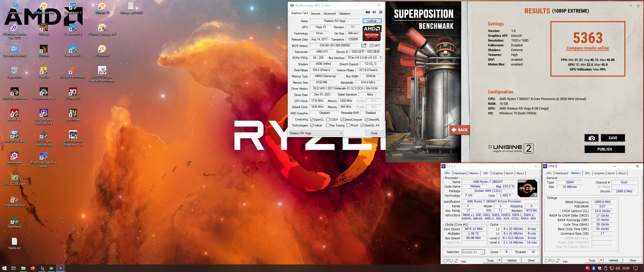The width and height of the screenshot is (644, 272).
Task: Open File Explorer from the taskbar
Action: [x=23, y=268]
